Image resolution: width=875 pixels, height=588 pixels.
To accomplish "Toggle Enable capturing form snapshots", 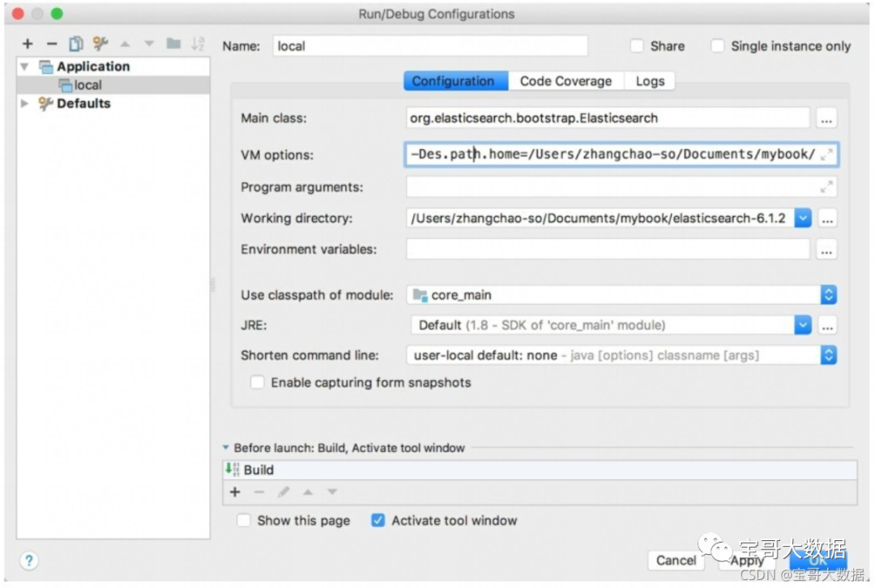I will (258, 382).
